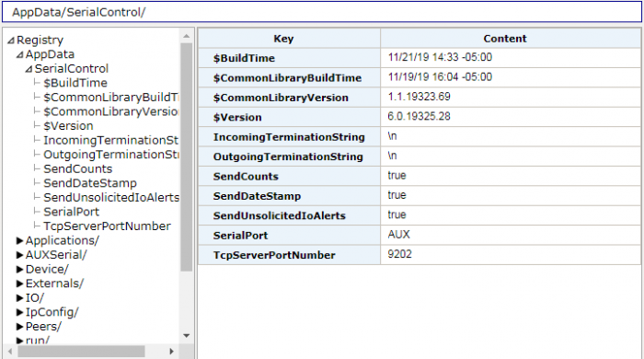Image resolution: width=644 pixels, height=359 pixels.
Task: Click the AppData/SerialControl/ path field
Action: (322, 12)
